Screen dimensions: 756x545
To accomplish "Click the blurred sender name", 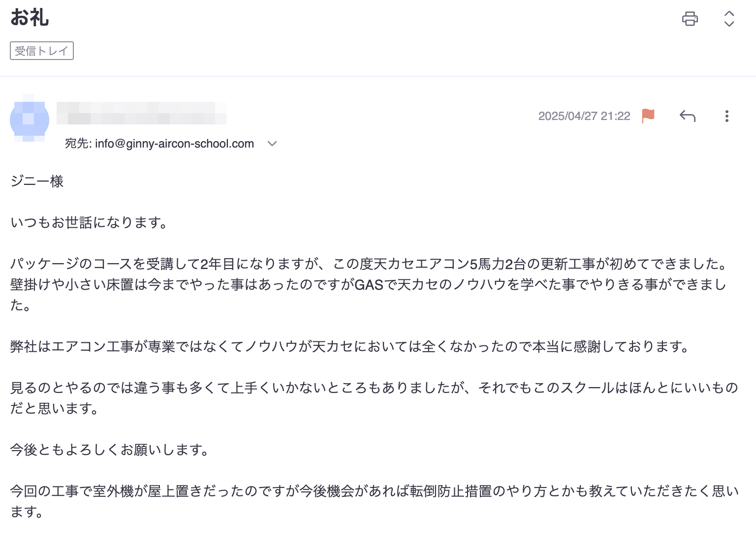I will 142,113.
